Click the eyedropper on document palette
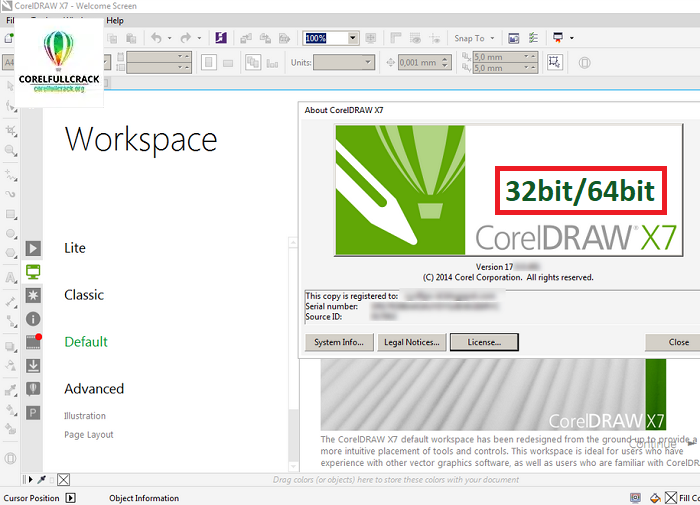700x505 pixels. 42,480
